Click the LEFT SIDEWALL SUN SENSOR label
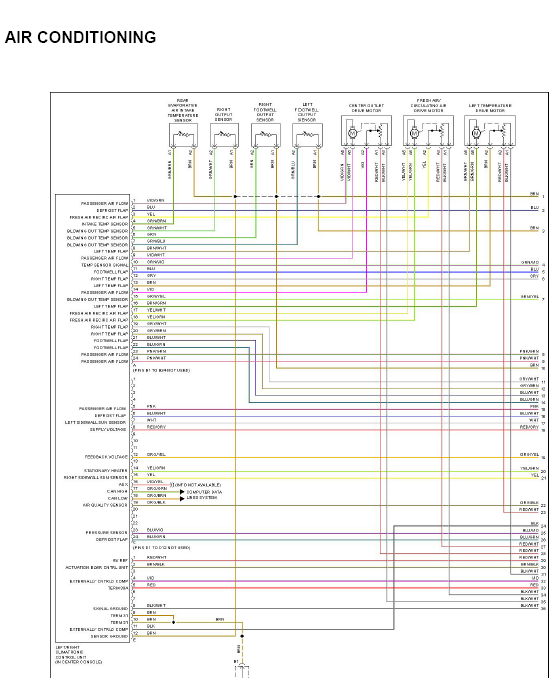The height and width of the screenshot is (678, 551). pyautogui.click(x=96, y=422)
